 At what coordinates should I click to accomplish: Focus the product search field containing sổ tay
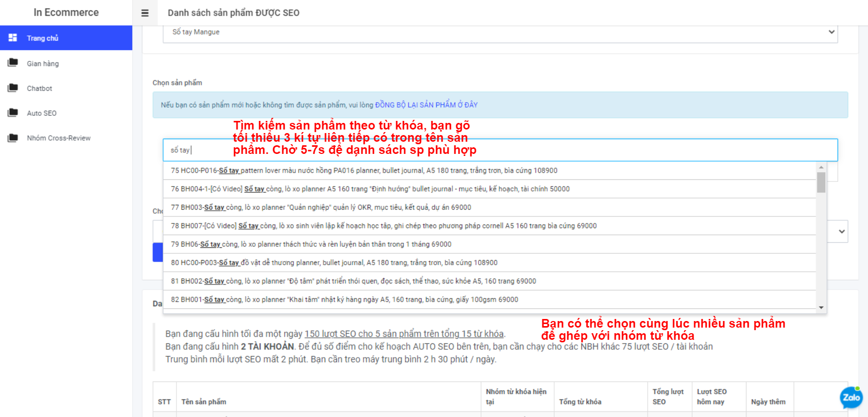500,150
